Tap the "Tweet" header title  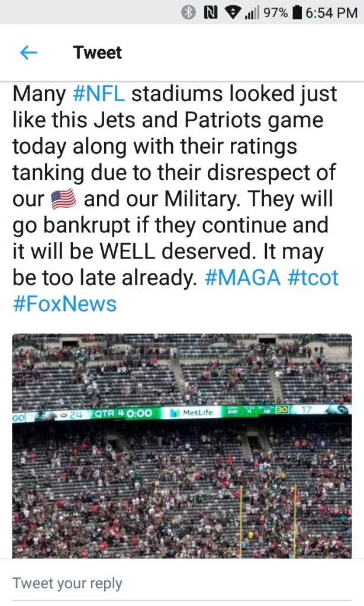(98, 53)
